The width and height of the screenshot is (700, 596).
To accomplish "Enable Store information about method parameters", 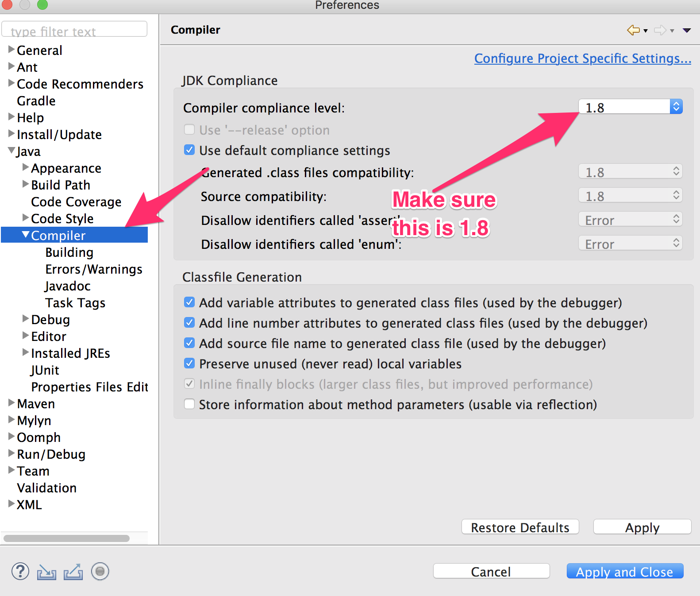I will pos(189,404).
